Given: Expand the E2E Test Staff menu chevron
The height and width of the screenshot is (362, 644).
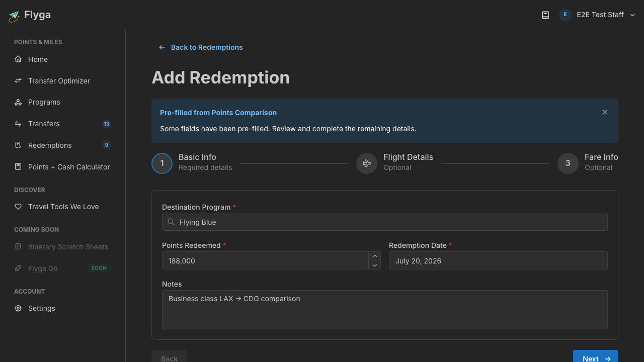Looking at the screenshot, I should tap(633, 15).
